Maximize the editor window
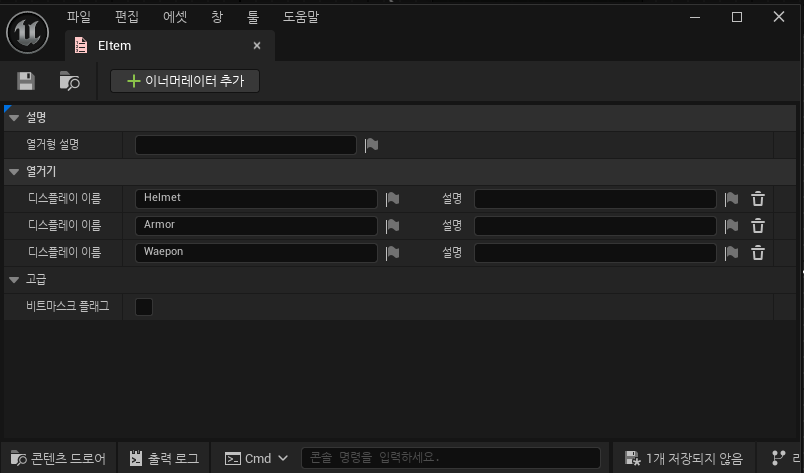 point(737,17)
